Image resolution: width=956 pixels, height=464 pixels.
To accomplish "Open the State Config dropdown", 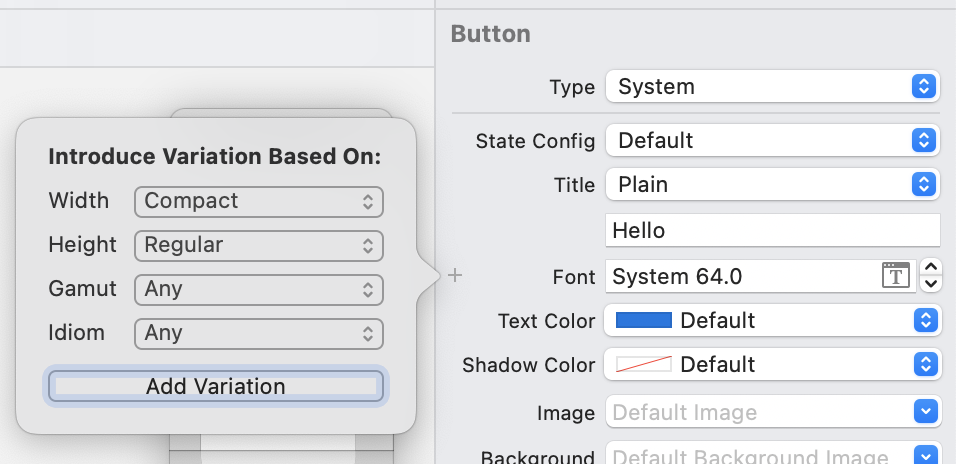I will 772,141.
